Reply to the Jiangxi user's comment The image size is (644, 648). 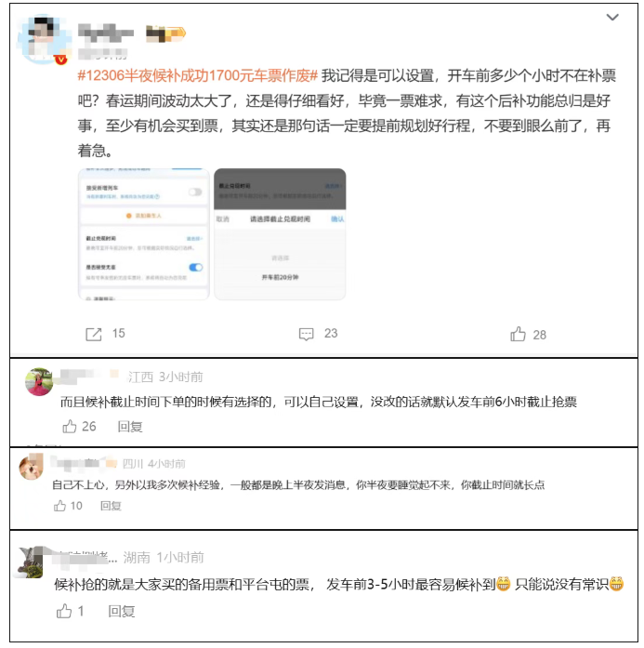pos(130,427)
